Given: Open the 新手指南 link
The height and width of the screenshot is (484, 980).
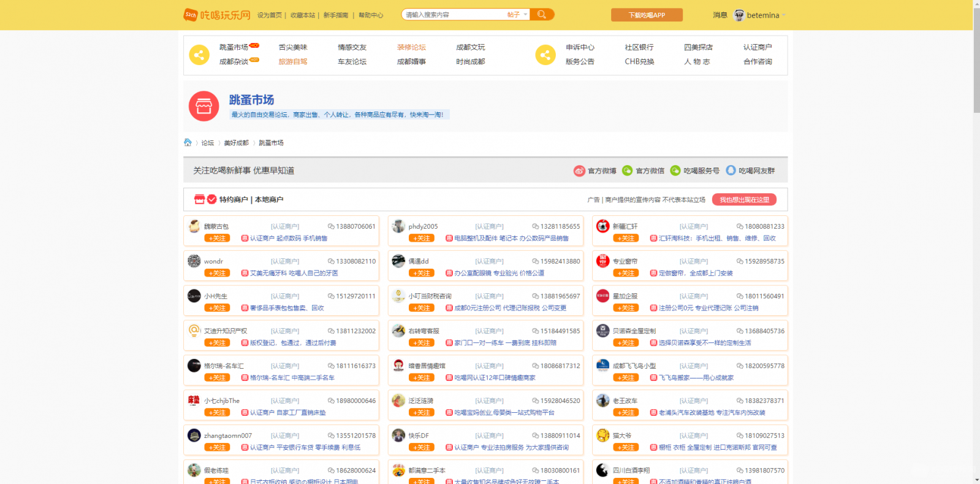Looking at the screenshot, I should (336, 15).
